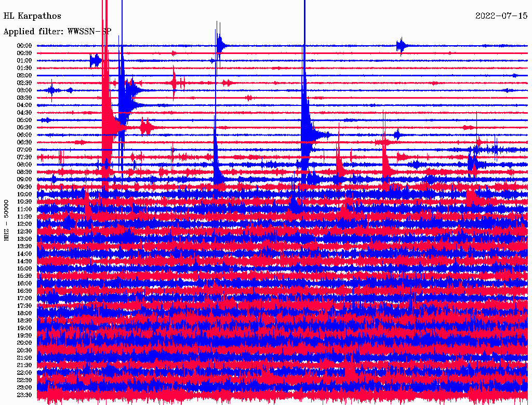This screenshot has width=532, height=405.
Task: Select the 19:30 time label
Action: [24, 335]
